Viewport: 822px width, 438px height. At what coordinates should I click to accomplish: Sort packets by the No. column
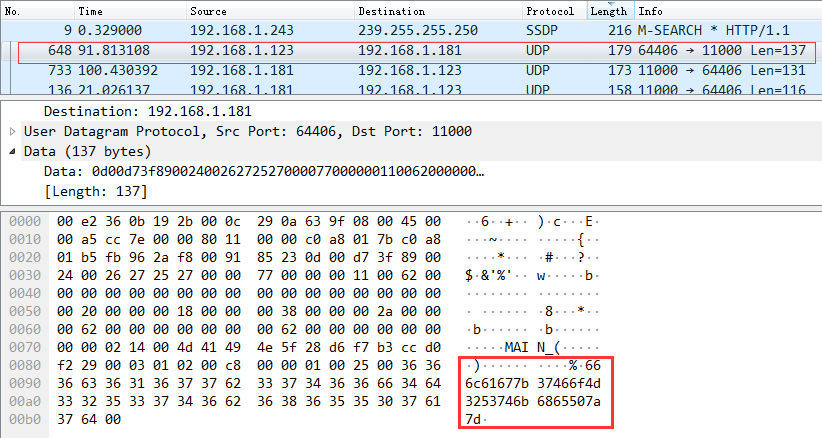click(x=16, y=11)
